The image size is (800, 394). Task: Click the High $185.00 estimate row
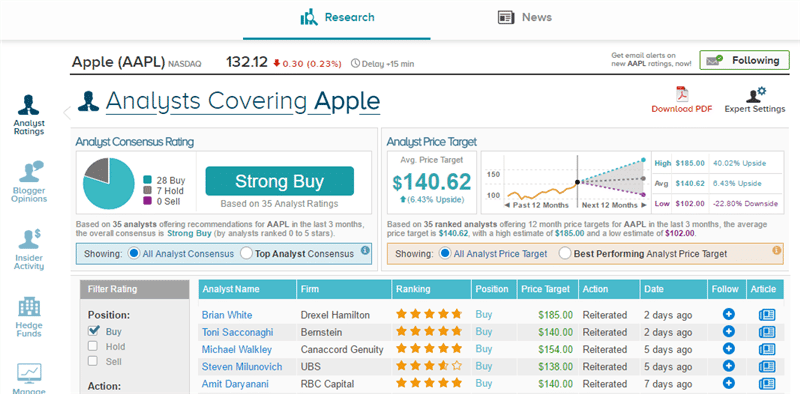(x=717, y=163)
